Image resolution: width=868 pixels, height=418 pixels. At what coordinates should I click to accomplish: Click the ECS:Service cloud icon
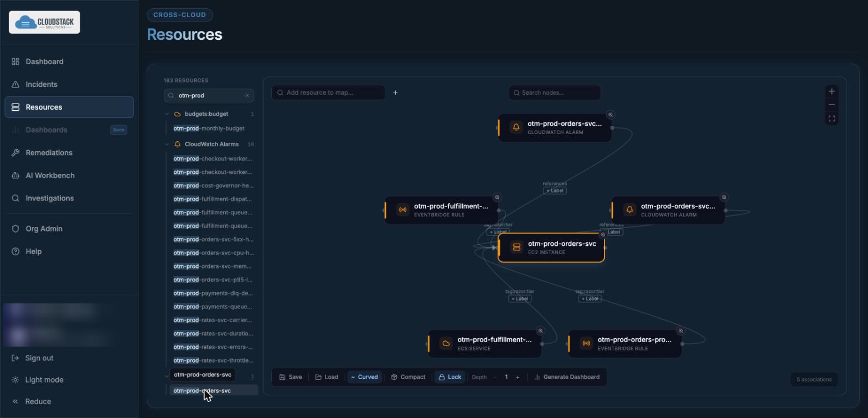(446, 344)
